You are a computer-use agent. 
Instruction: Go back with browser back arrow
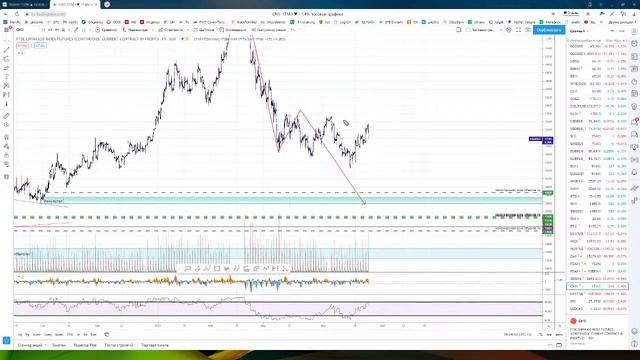pyautogui.click(x=6, y=14)
